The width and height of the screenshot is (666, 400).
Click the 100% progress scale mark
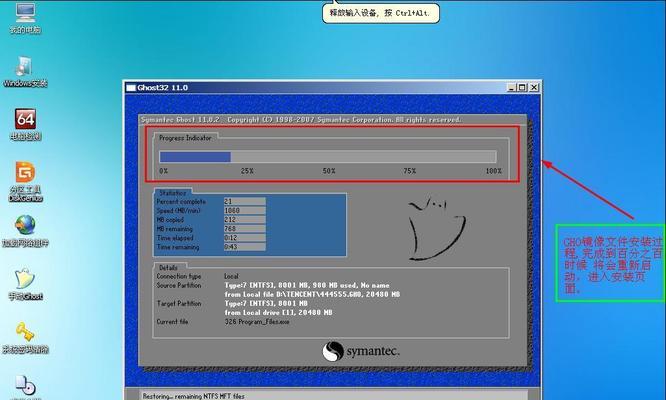(493, 171)
